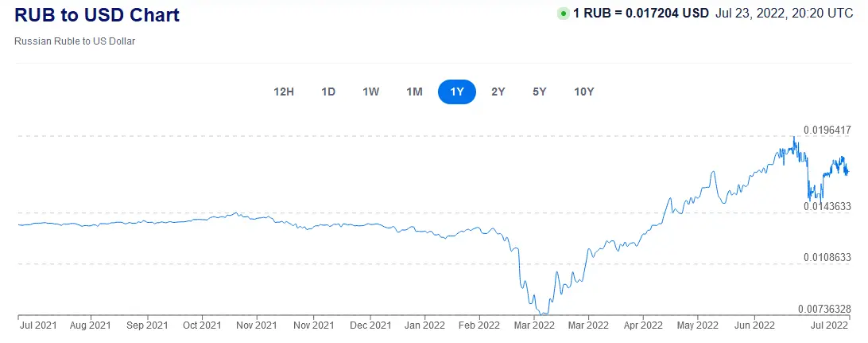The height and width of the screenshot is (343, 868).
Task: Select the 5Y chart range
Action: [x=540, y=92]
